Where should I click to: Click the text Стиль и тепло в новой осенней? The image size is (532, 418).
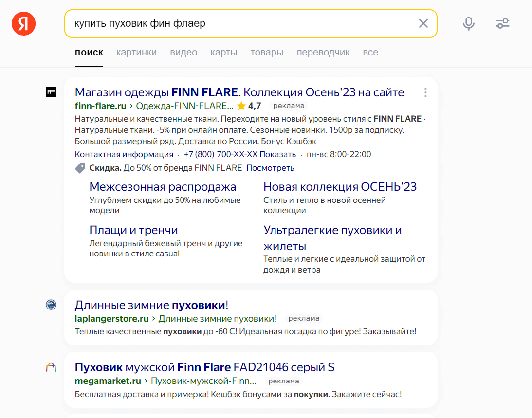click(325, 205)
